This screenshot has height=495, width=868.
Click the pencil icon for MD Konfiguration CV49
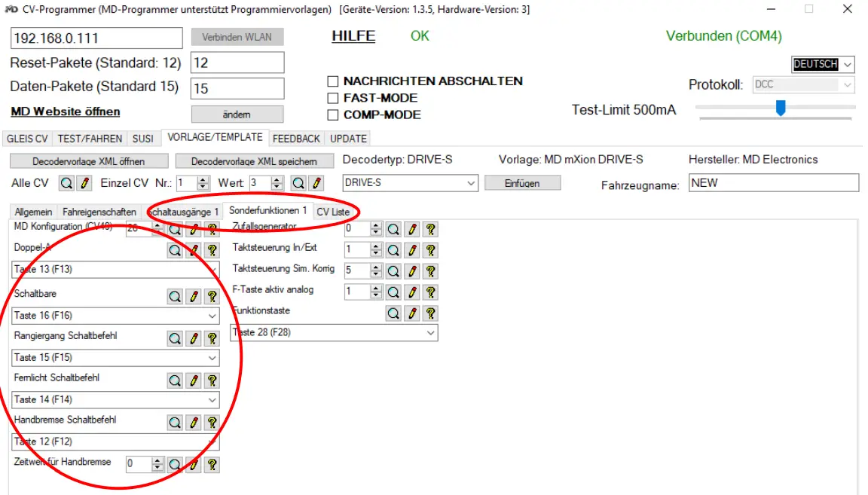pyautogui.click(x=193, y=229)
